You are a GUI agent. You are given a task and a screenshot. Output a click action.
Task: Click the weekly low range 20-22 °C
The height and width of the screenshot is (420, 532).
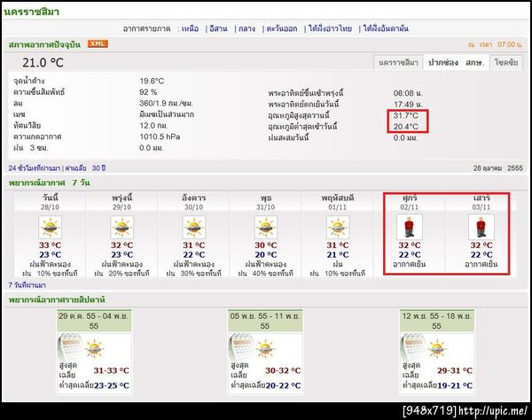tap(283, 385)
